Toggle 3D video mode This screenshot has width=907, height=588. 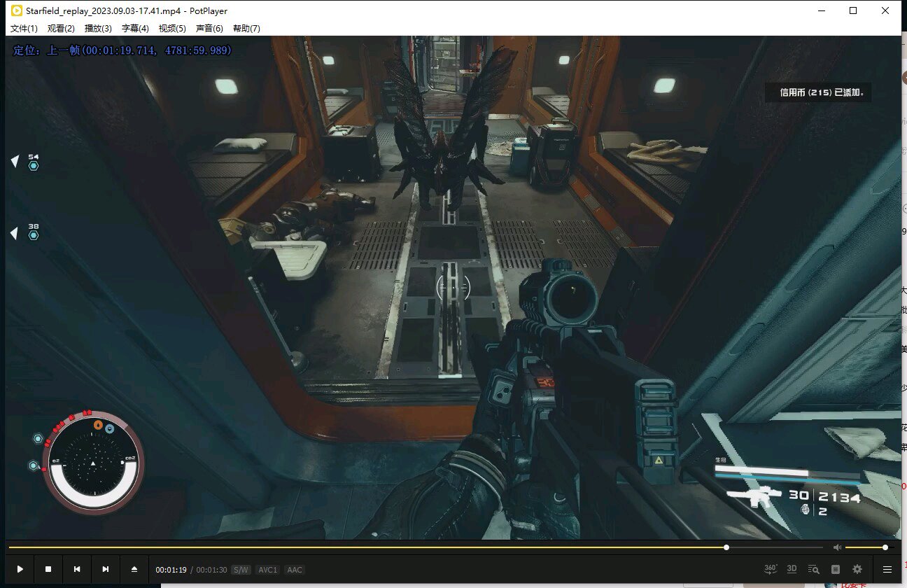(x=792, y=569)
